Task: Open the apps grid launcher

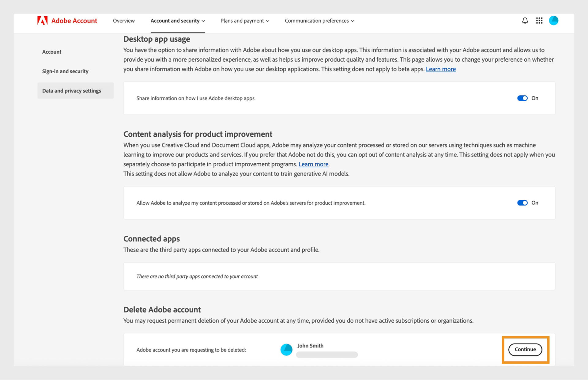Action: [x=539, y=21]
